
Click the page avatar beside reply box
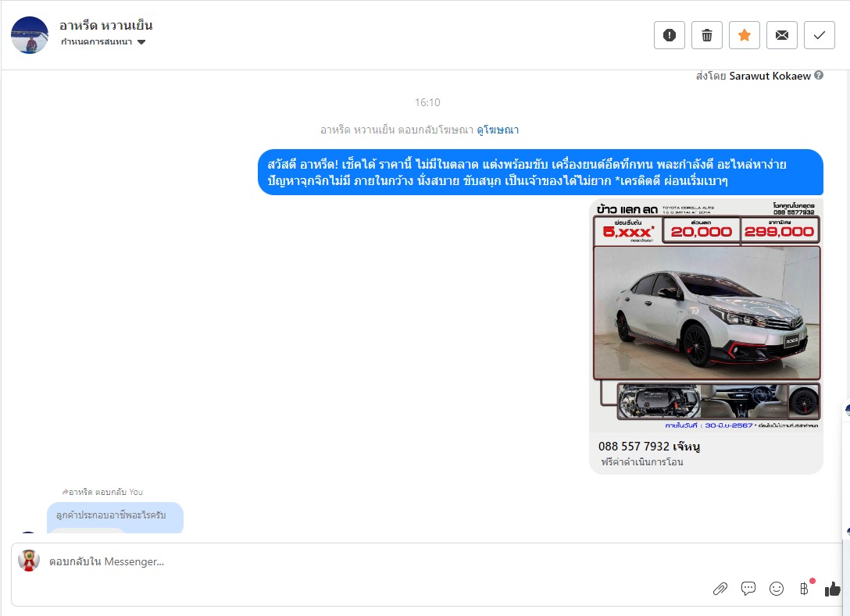click(29, 561)
